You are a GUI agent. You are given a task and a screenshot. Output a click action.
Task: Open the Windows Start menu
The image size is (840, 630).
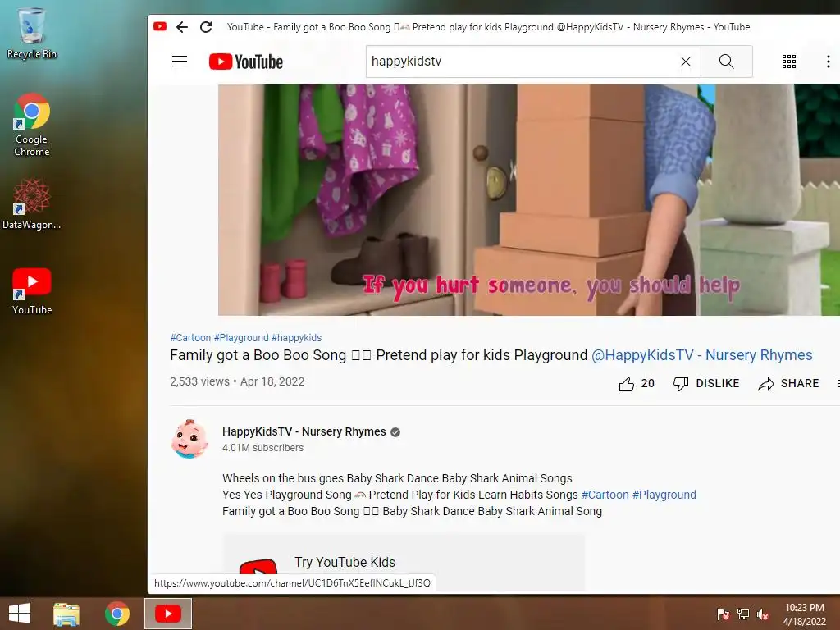20,614
